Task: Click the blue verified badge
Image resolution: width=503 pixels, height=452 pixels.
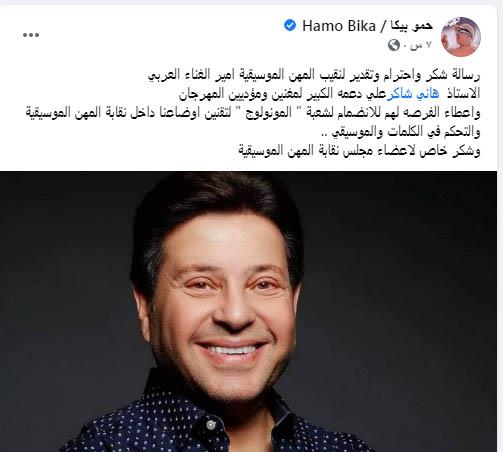Action: pos(290,26)
